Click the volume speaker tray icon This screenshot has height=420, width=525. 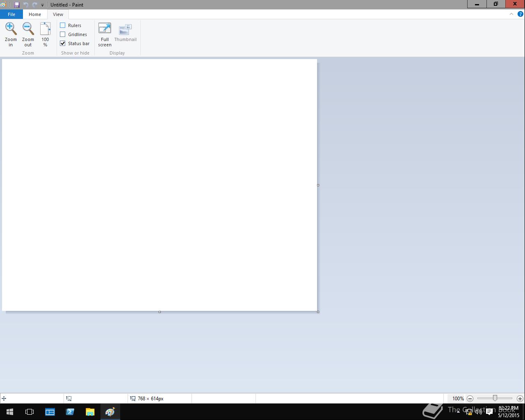point(479,412)
